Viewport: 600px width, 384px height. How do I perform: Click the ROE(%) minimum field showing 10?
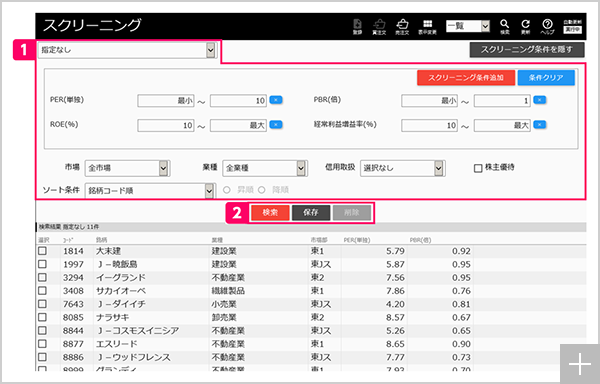166,125
